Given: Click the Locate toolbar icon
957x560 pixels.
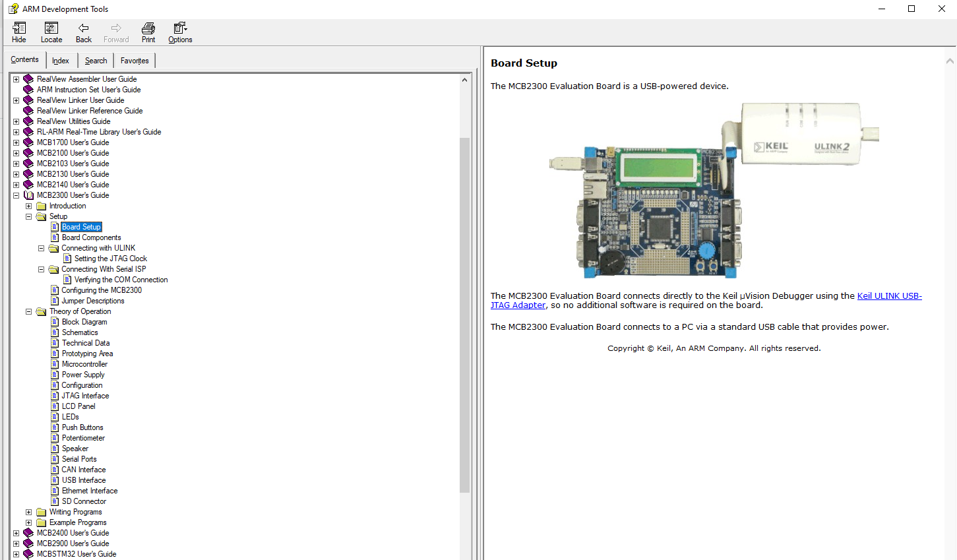Looking at the screenshot, I should tap(51, 28).
